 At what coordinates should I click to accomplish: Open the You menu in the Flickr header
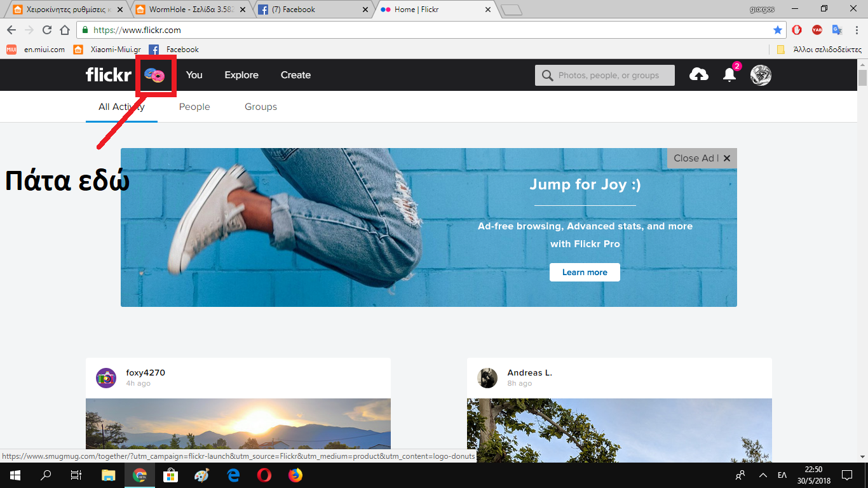click(x=194, y=75)
